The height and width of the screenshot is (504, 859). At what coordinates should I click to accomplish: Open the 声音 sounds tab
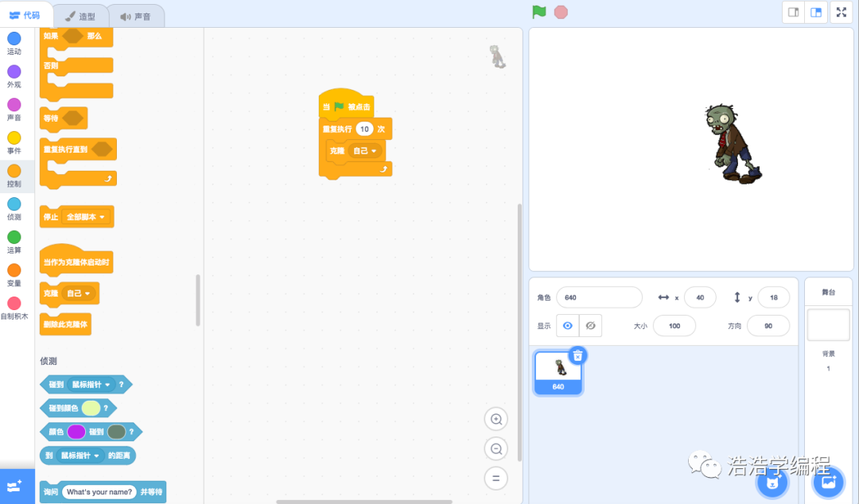tap(135, 17)
